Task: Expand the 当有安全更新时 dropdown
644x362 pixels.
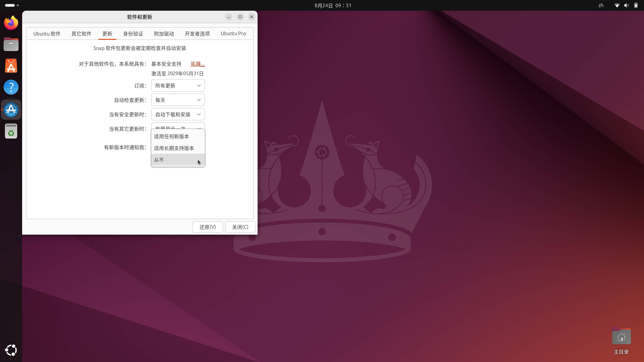Action: 178,114
